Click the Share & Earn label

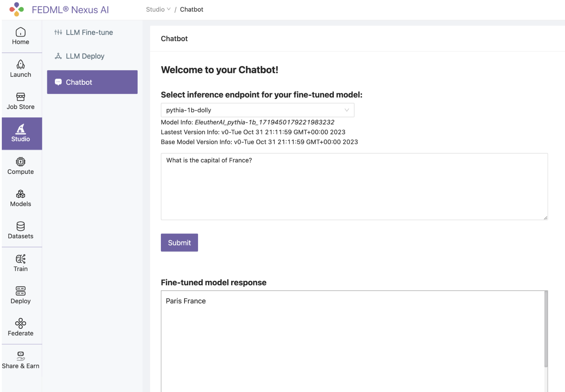tap(21, 366)
